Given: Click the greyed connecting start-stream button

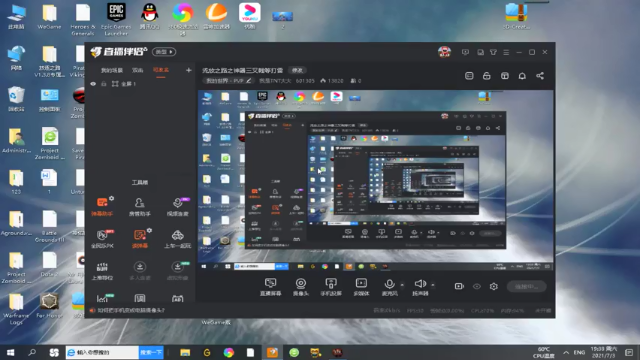Looking at the screenshot, I should [527, 287].
